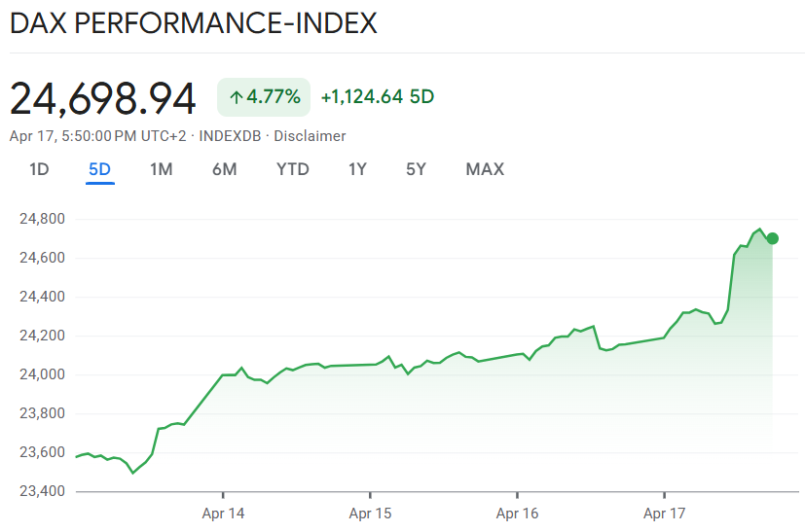This screenshot has width=805, height=532.
Task: Open the 6M chart view
Action: coord(224,169)
